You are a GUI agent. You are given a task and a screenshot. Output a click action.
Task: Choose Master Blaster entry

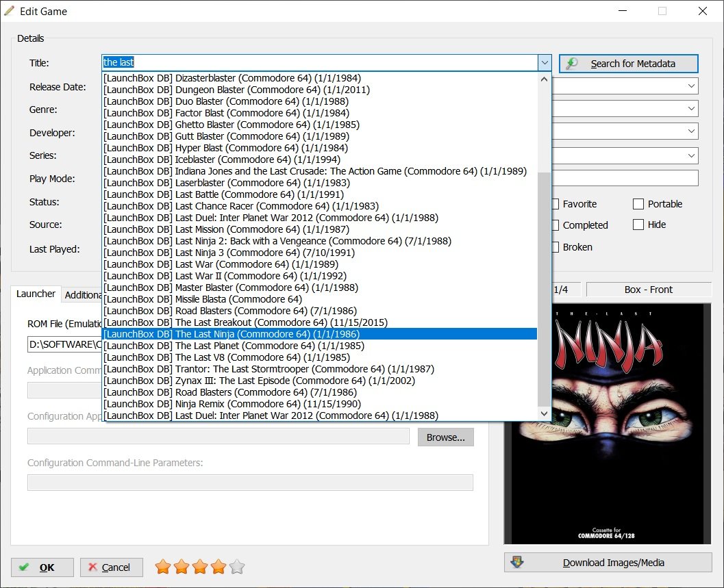tap(319, 287)
